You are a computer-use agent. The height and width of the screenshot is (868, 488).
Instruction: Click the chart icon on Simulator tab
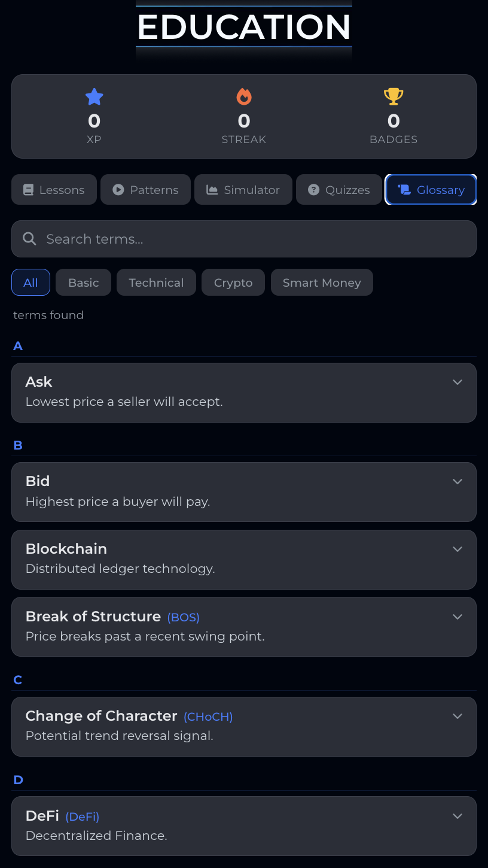[x=212, y=190]
